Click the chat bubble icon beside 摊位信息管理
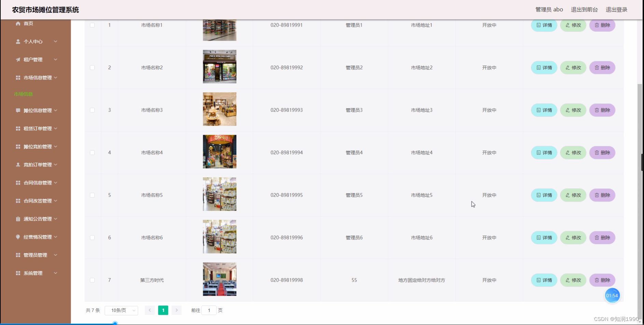Screen dimensions: 644x325 pos(18,110)
